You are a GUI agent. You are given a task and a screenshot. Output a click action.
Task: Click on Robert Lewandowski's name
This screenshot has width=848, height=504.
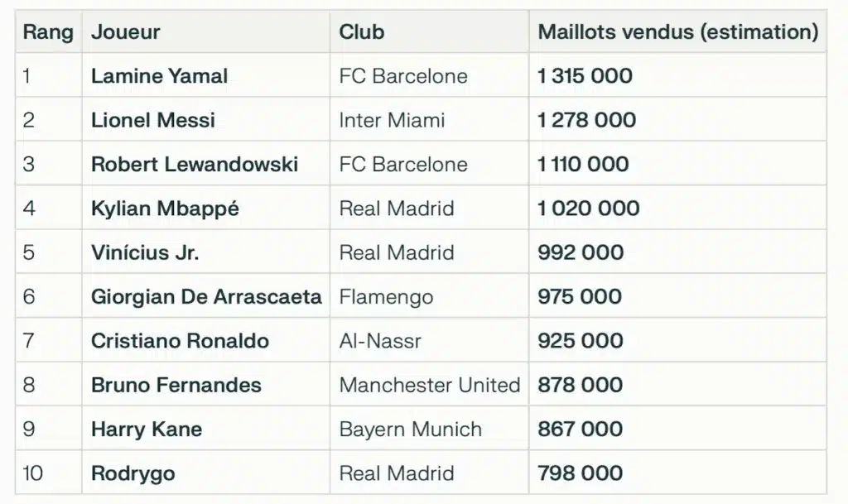tap(195, 164)
